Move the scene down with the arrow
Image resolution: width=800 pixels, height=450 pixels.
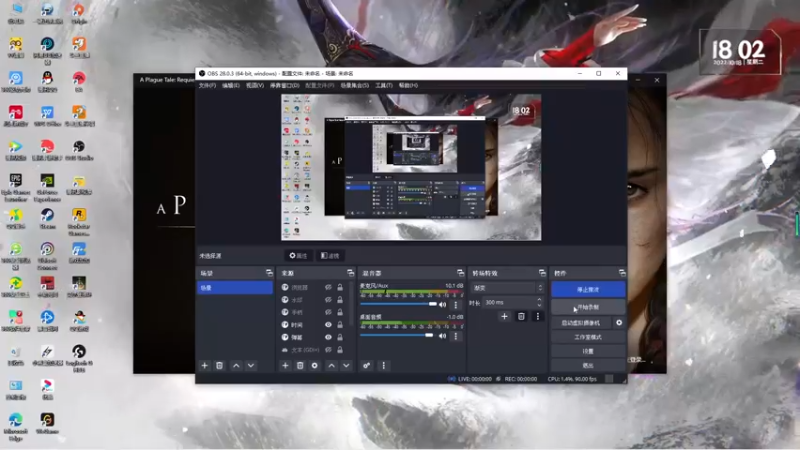click(251, 365)
